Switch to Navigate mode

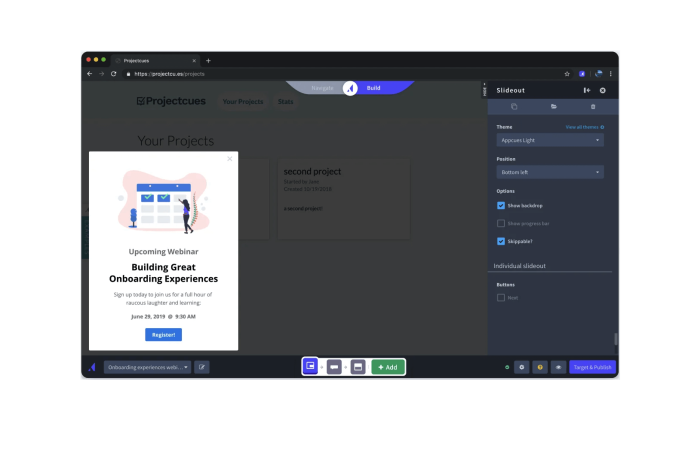tap(322, 88)
